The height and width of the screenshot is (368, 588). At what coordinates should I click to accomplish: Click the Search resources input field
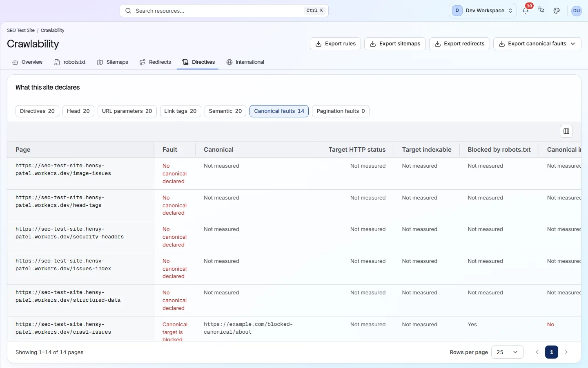click(224, 11)
